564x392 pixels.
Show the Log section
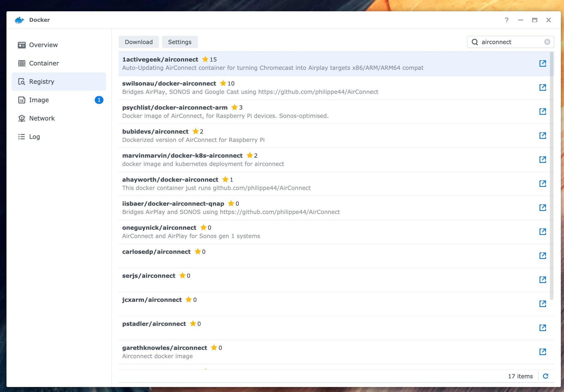[34, 137]
